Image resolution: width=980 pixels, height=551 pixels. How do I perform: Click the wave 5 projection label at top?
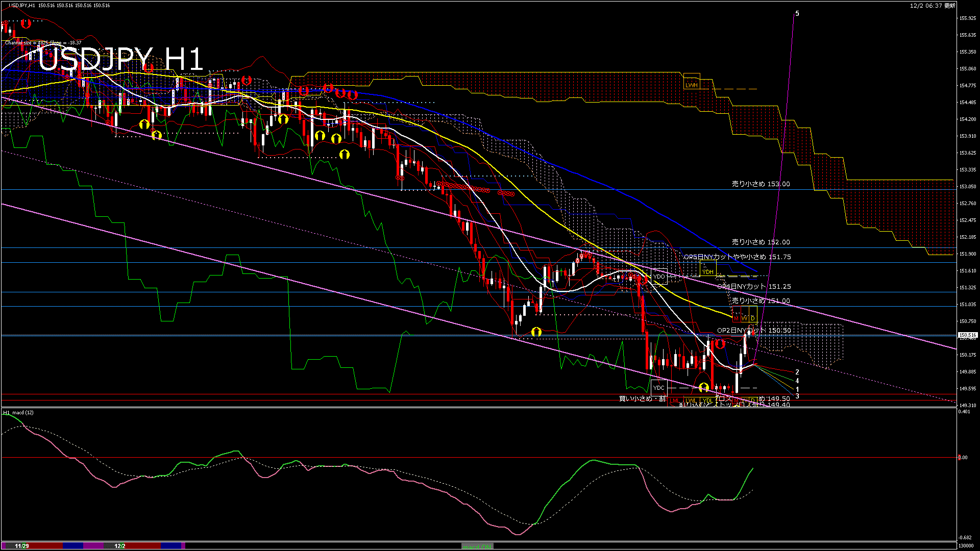(x=797, y=14)
